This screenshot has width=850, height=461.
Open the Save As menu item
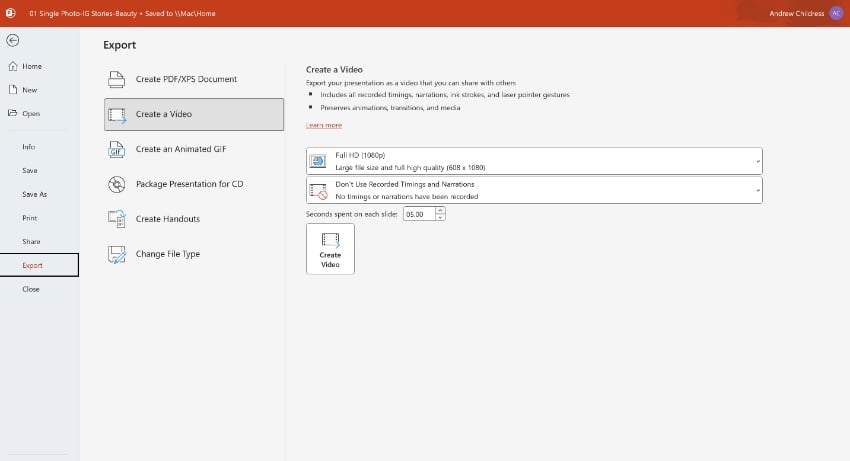click(34, 194)
